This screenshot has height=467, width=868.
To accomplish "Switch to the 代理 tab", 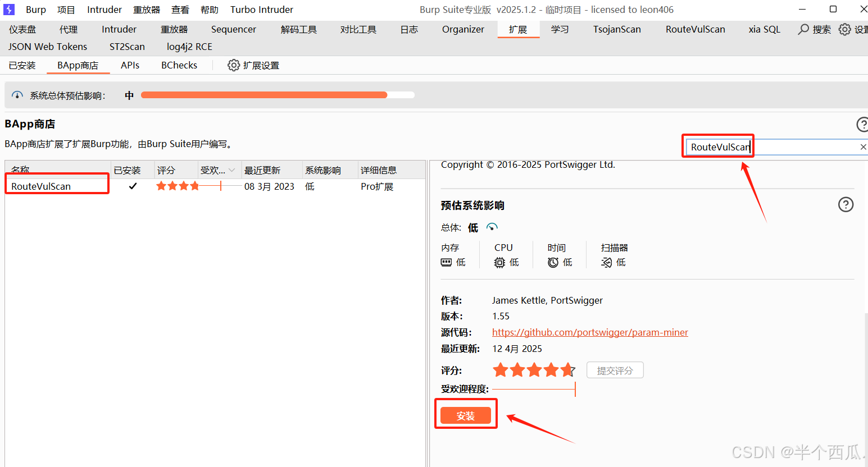I will point(69,29).
